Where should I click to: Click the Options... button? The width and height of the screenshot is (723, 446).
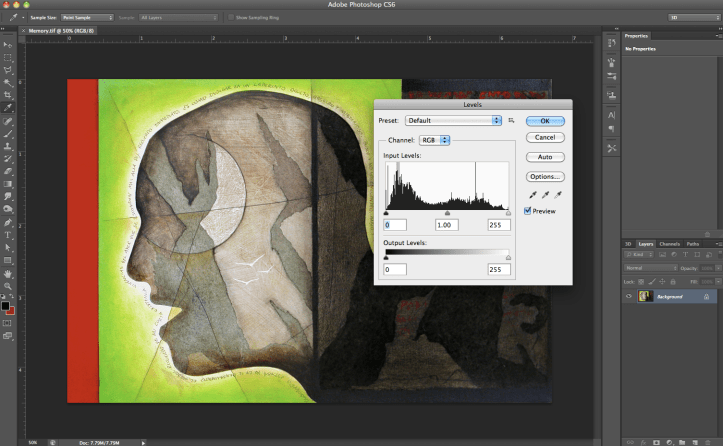(545, 177)
